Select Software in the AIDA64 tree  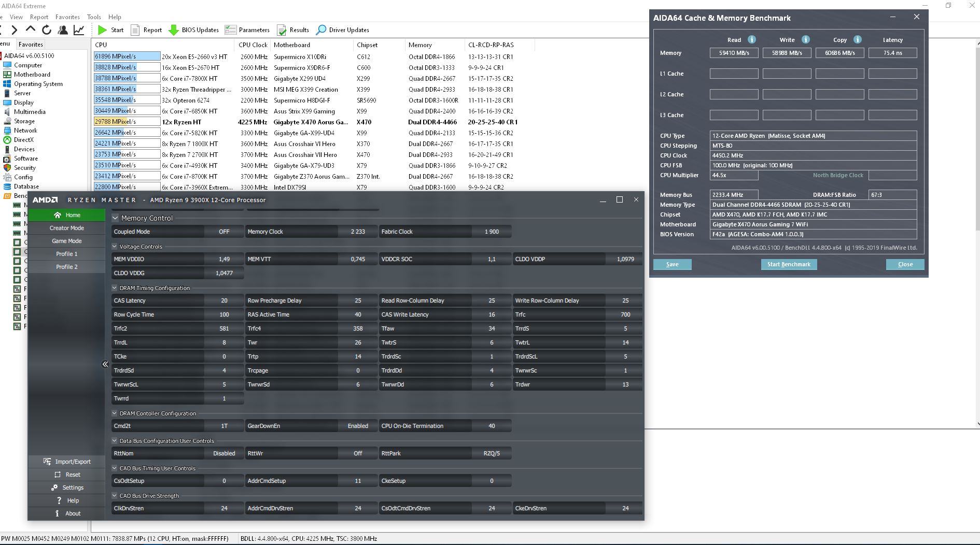click(26, 159)
